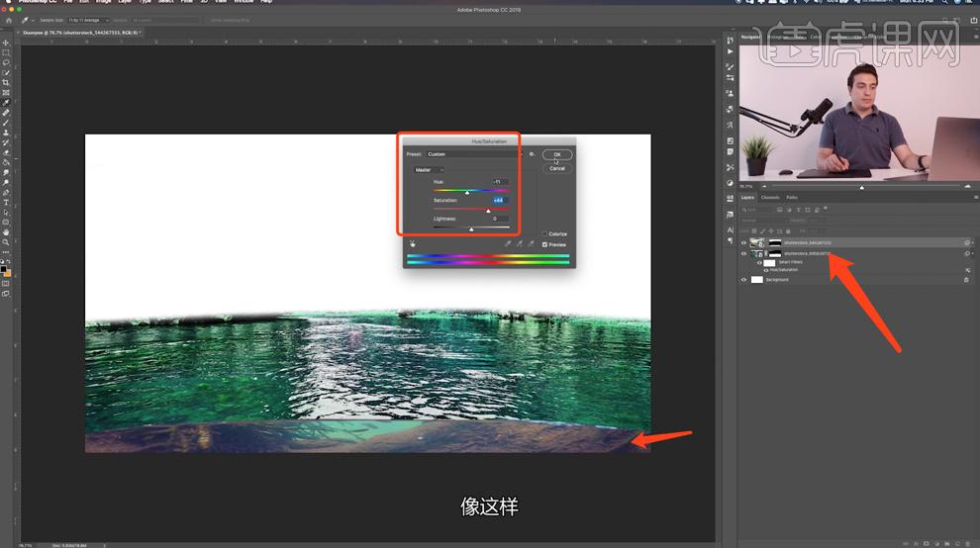Click the on-image adjustment hand tool in dialog

(413, 243)
